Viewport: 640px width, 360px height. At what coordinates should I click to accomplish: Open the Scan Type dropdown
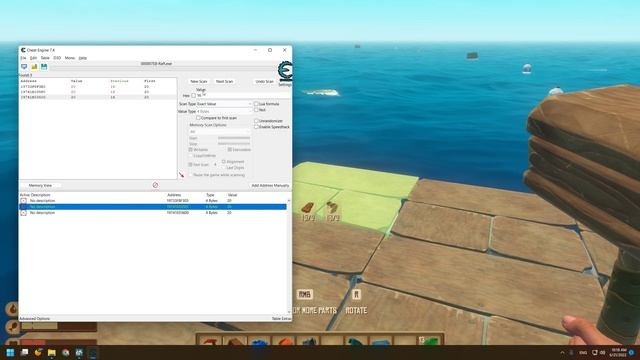224,104
